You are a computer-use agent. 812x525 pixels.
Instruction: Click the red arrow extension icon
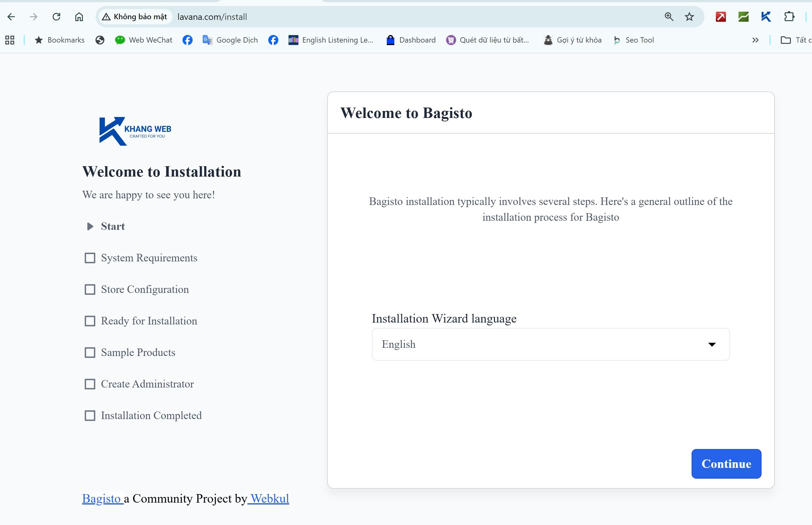(x=721, y=17)
